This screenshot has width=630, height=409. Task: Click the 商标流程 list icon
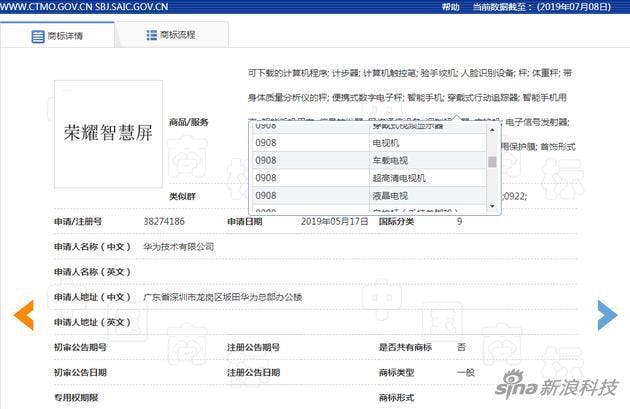click(x=151, y=35)
